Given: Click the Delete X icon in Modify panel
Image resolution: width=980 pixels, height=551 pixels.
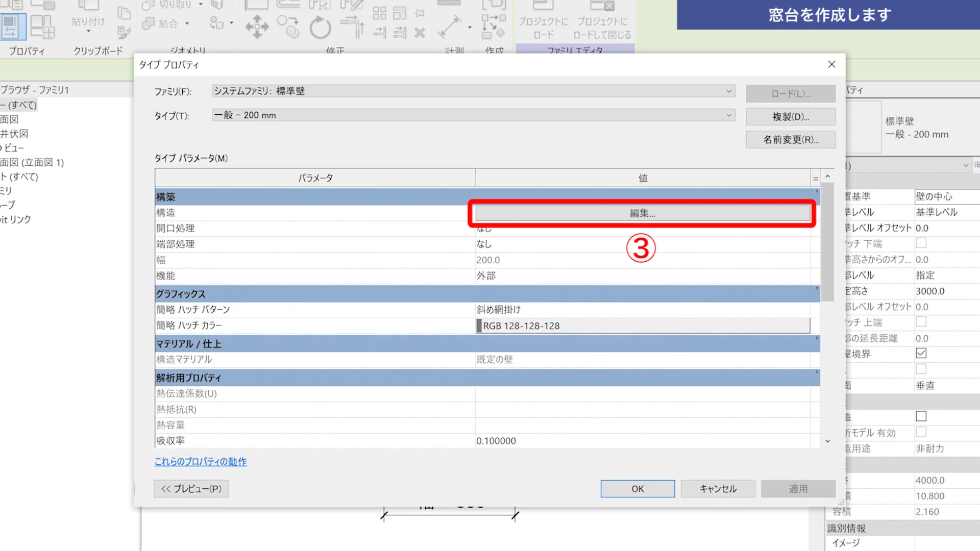Looking at the screenshot, I should click(420, 33).
